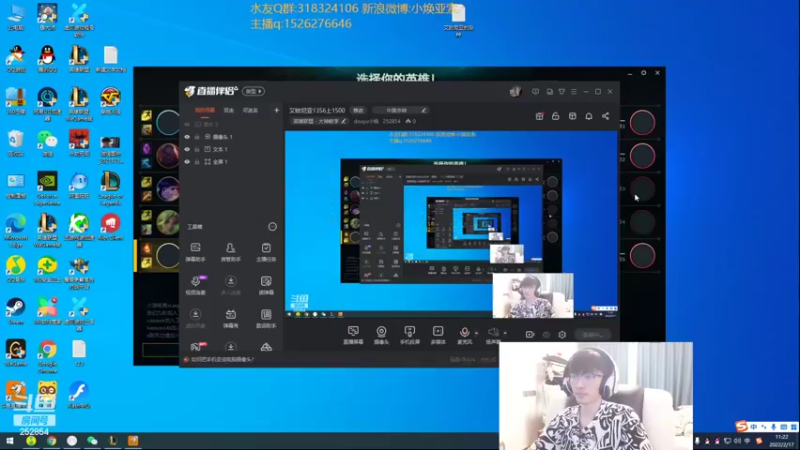Open the notification bell icon
The height and width of the screenshot is (450, 800).
[x=589, y=116]
